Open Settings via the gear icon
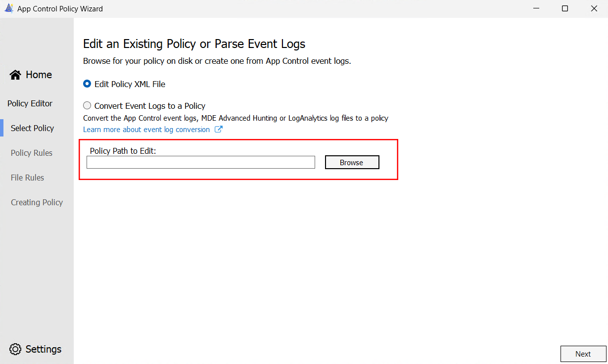 pos(15,349)
